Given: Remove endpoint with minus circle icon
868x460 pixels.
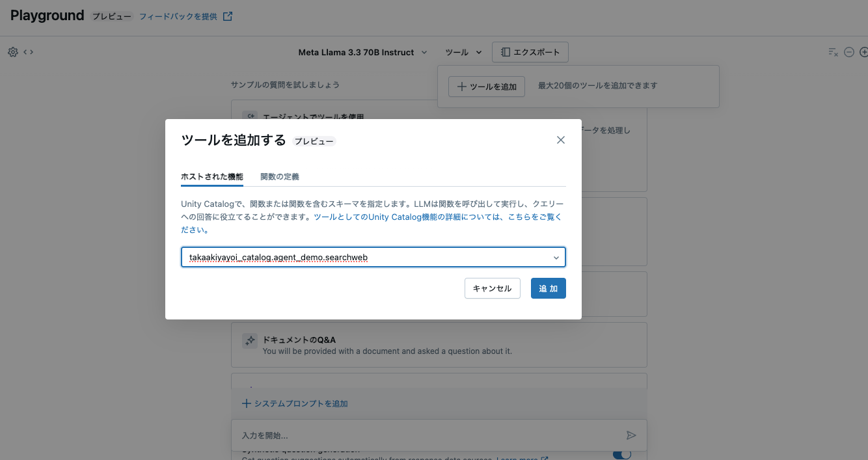Looking at the screenshot, I should pos(848,51).
